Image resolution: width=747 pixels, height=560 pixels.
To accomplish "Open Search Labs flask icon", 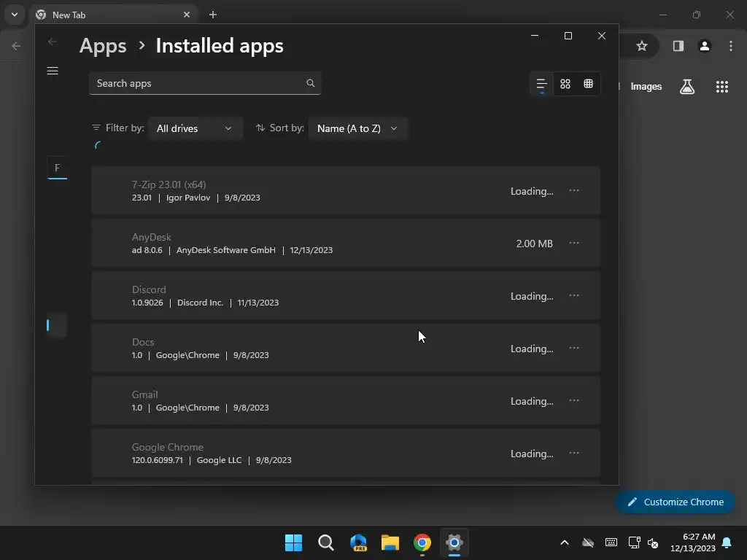I will [687, 87].
